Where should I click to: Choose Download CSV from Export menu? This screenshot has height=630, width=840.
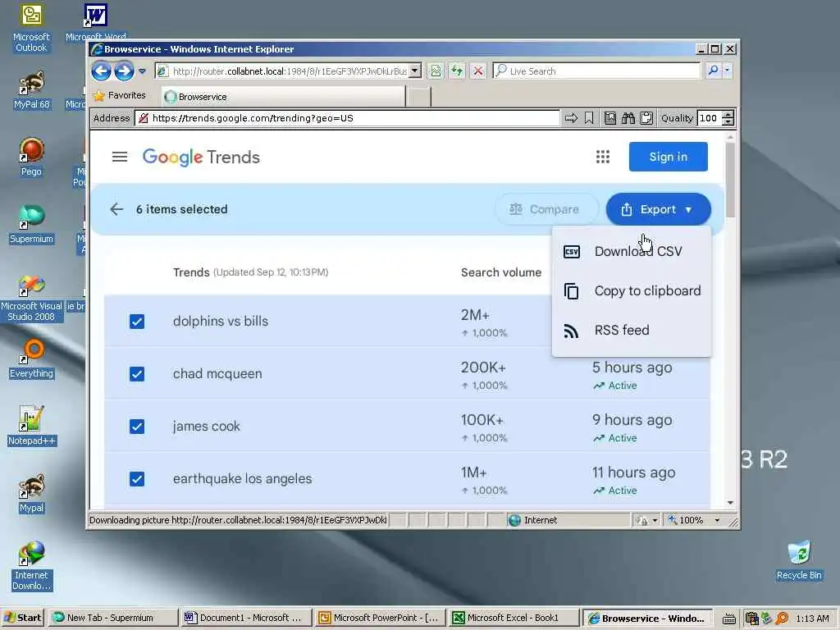point(632,251)
